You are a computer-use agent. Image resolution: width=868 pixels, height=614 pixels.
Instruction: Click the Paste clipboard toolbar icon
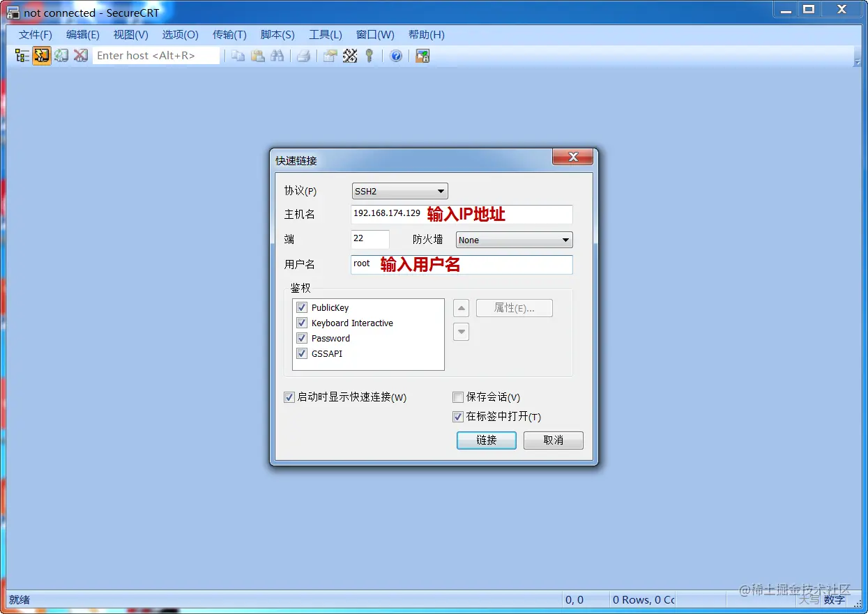(258, 56)
